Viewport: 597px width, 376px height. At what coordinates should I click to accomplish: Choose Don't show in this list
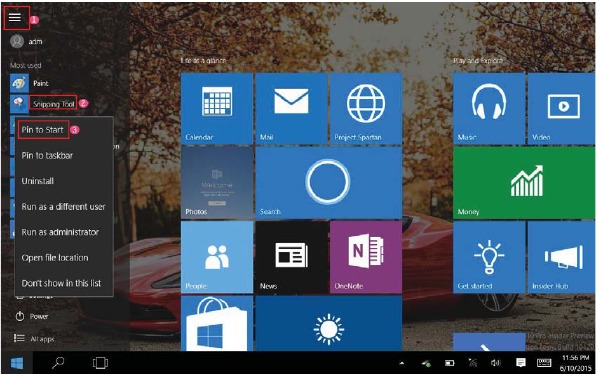pyautogui.click(x=61, y=283)
